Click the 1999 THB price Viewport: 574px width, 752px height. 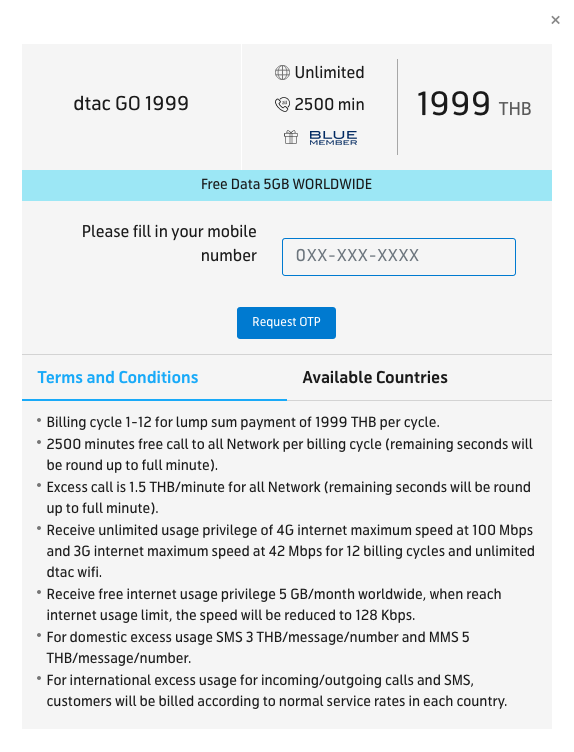click(474, 104)
